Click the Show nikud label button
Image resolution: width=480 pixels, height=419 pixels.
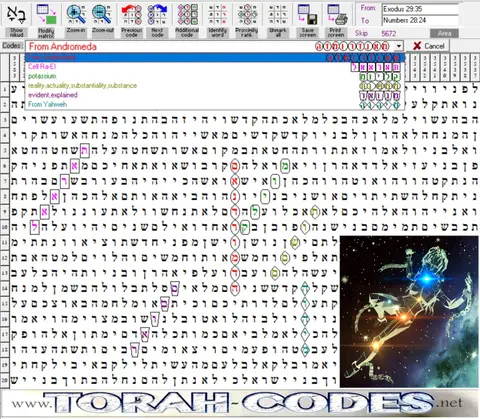16,32
